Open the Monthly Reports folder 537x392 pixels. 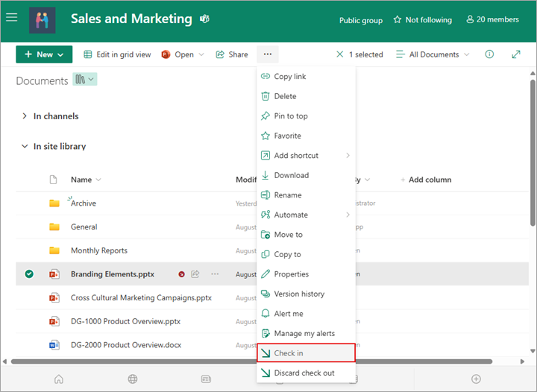[98, 250]
